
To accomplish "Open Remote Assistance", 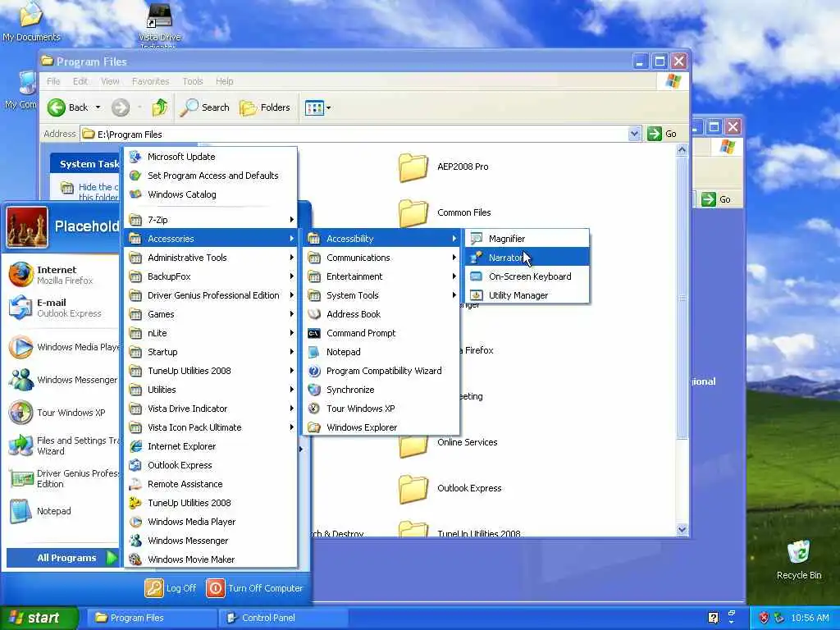I will tap(211, 484).
